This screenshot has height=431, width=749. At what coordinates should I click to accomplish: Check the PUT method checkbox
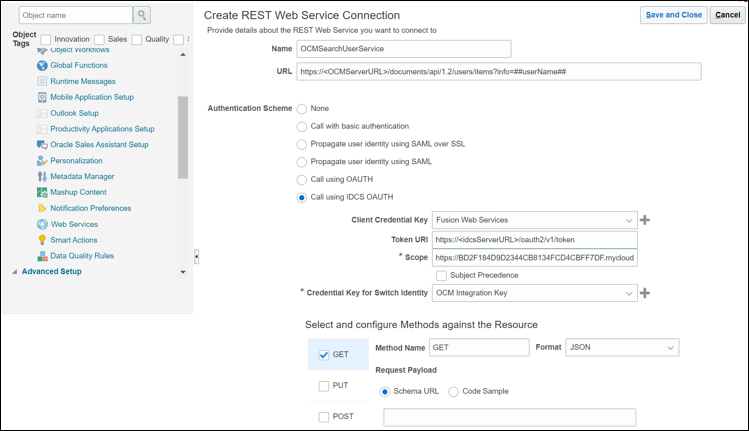323,385
